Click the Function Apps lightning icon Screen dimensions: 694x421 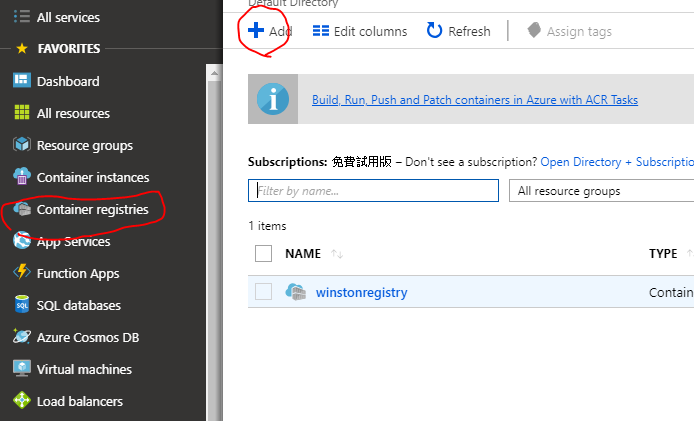tap(22, 272)
